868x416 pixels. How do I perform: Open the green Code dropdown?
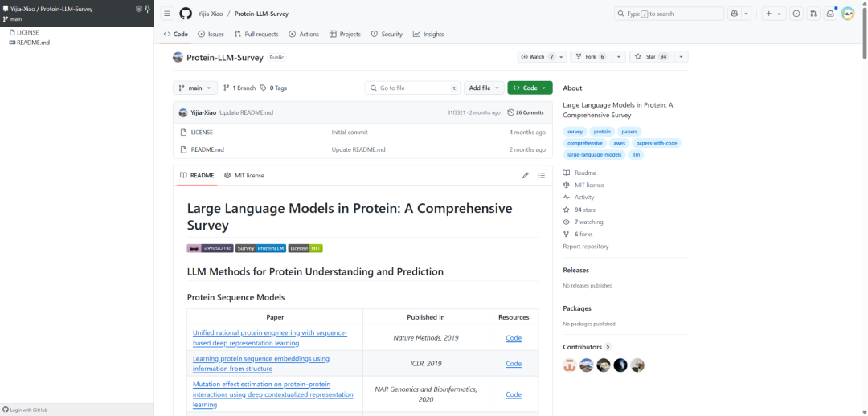(530, 88)
